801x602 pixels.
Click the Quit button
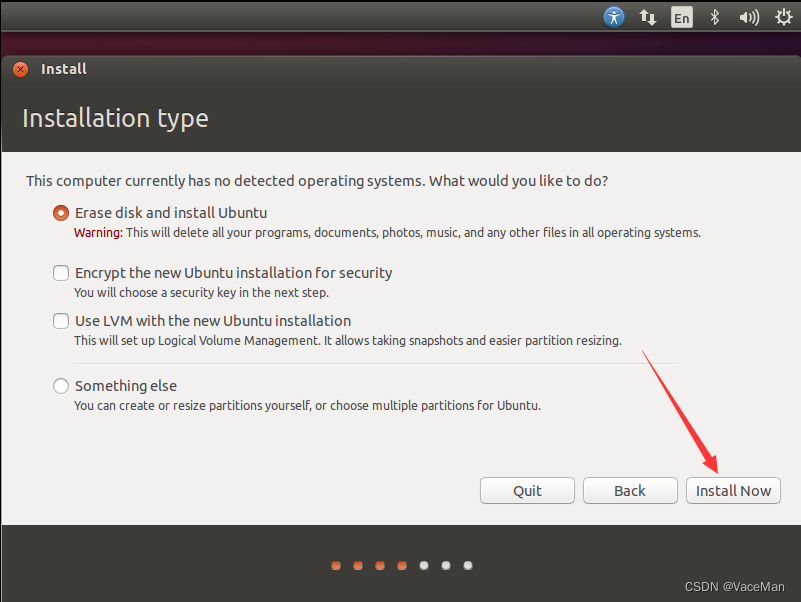coord(527,490)
